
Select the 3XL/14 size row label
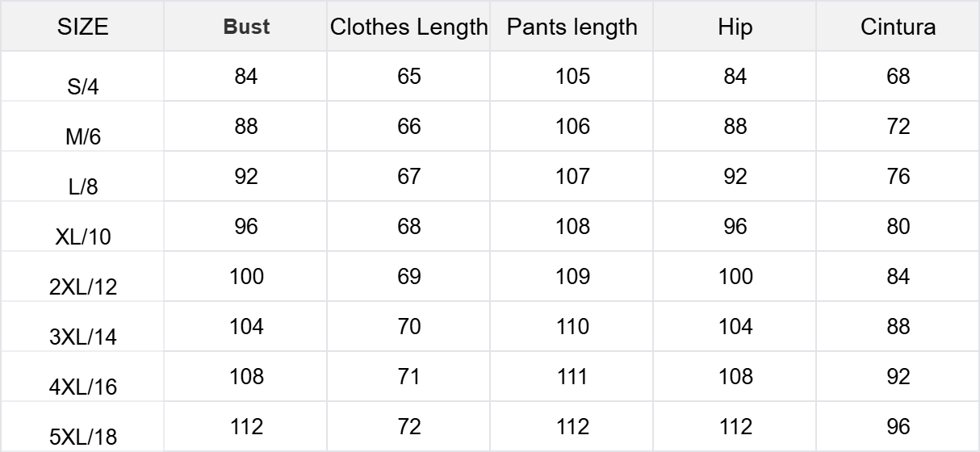click(x=84, y=337)
